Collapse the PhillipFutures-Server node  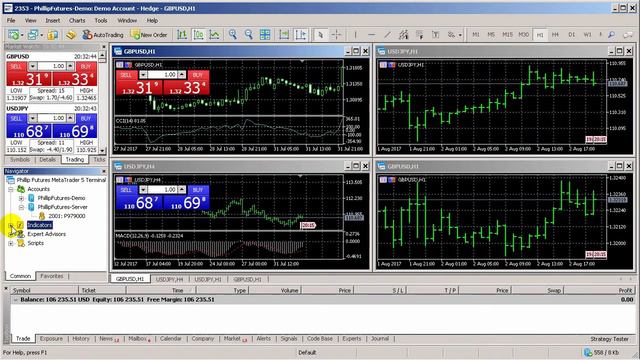pyautogui.click(x=21, y=207)
